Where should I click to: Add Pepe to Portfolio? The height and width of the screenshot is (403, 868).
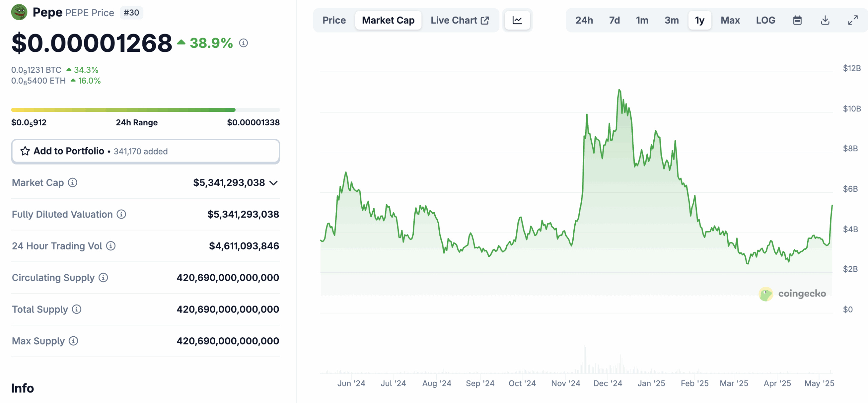(x=145, y=151)
